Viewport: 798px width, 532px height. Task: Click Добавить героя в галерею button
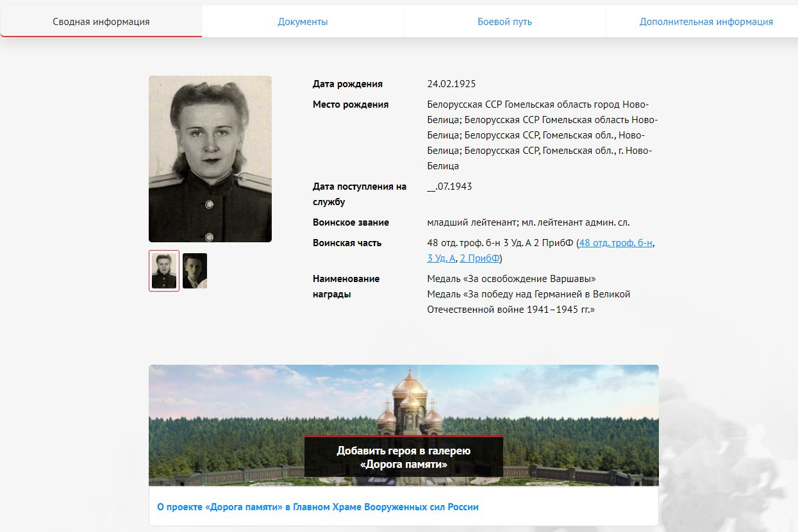(404, 457)
